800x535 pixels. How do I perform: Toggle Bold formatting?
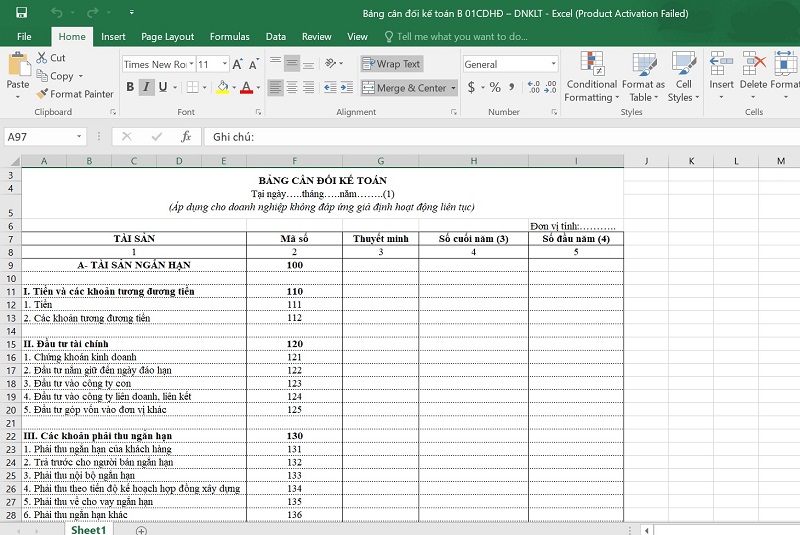pos(130,88)
